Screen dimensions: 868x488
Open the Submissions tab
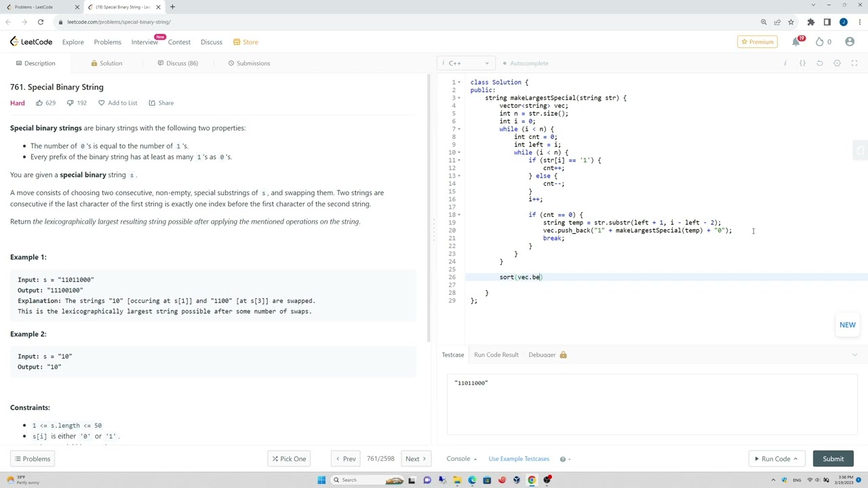point(249,63)
